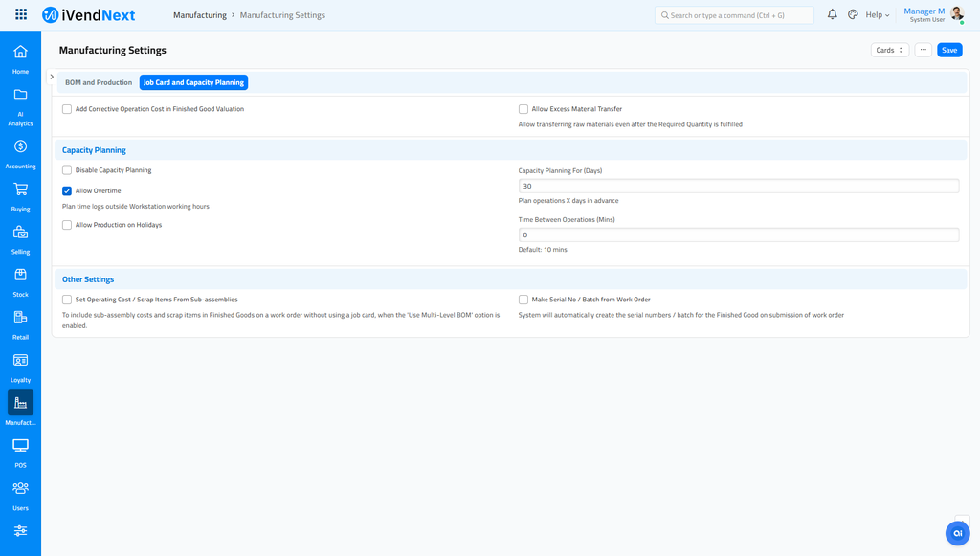This screenshot has width=980, height=556.
Task: Open Retail module in sidebar
Action: [x=21, y=324]
